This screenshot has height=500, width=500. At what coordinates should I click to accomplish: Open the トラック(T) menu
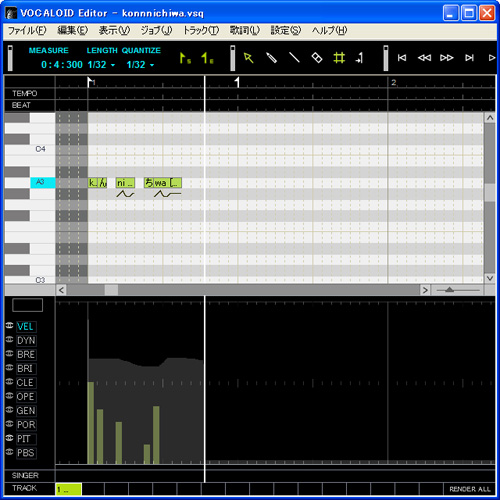tap(201, 31)
